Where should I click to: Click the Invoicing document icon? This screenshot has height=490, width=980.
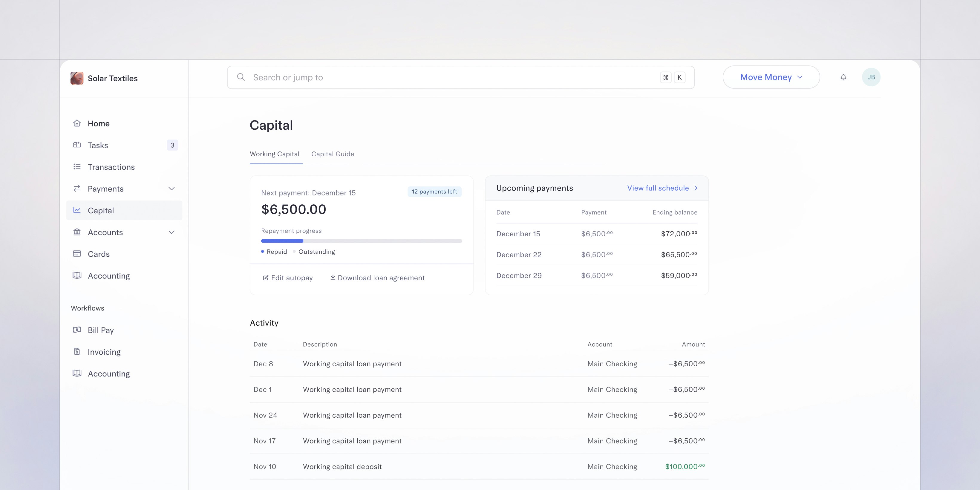pyautogui.click(x=77, y=352)
